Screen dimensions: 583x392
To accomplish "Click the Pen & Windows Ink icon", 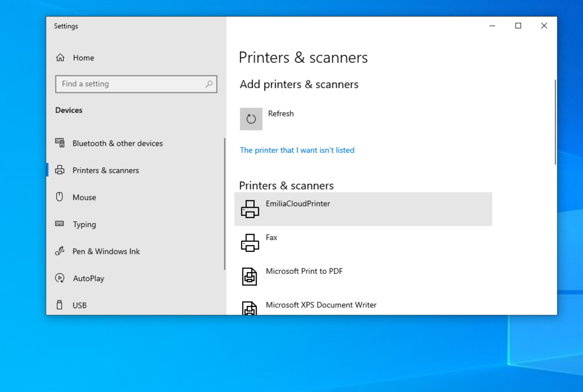I will (60, 251).
